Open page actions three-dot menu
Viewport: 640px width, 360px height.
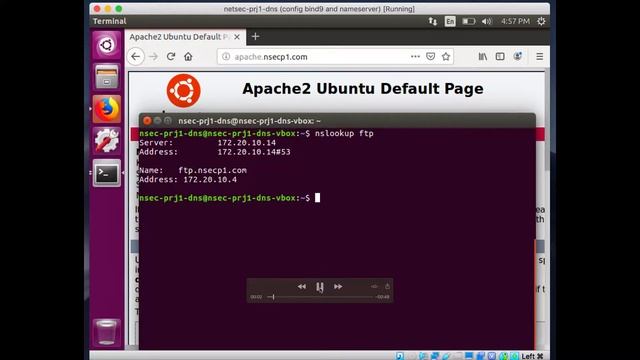[x=415, y=57]
